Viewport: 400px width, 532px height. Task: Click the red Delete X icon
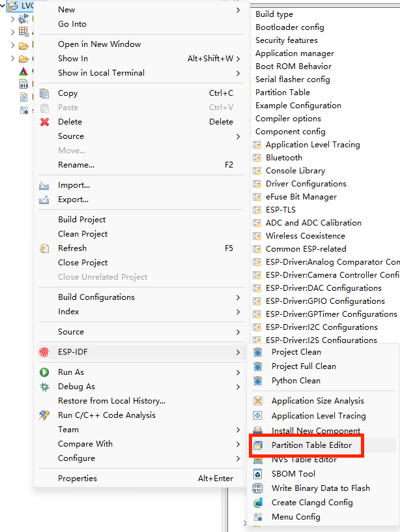pyautogui.click(x=44, y=122)
